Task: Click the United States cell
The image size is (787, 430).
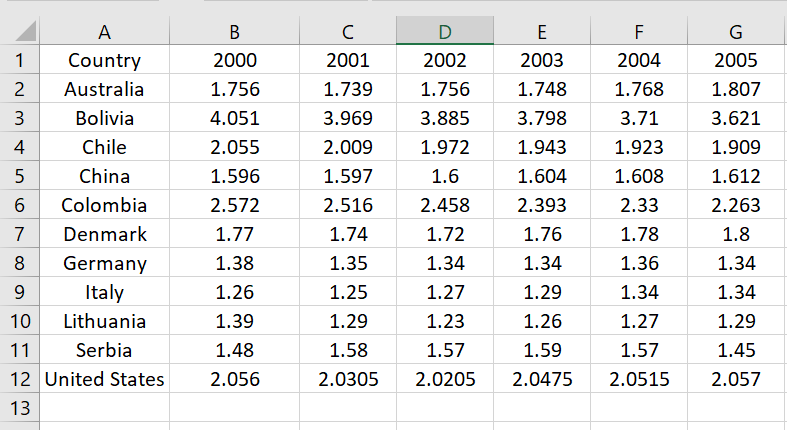Action: pos(104,380)
